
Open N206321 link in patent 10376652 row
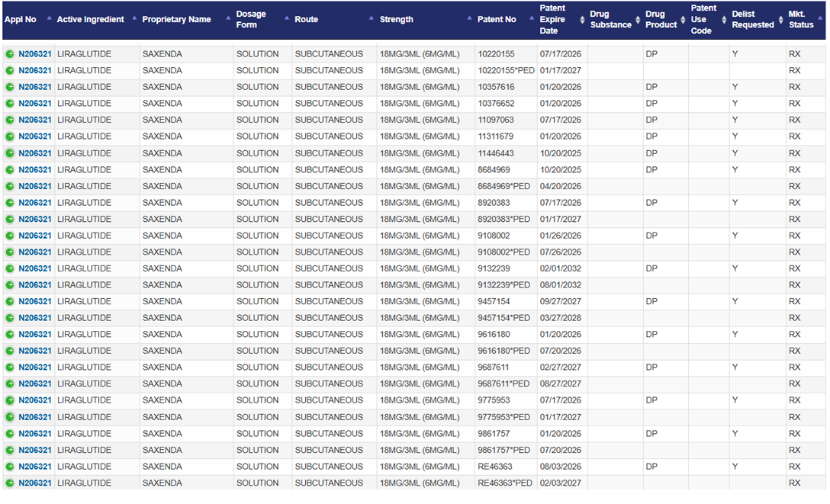(35, 104)
